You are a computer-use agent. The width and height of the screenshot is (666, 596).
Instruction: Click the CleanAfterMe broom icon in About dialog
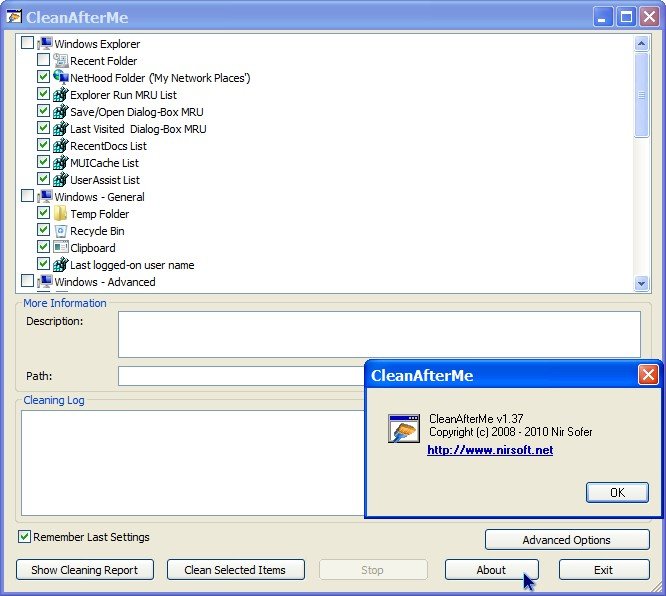[x=404, y=429]
